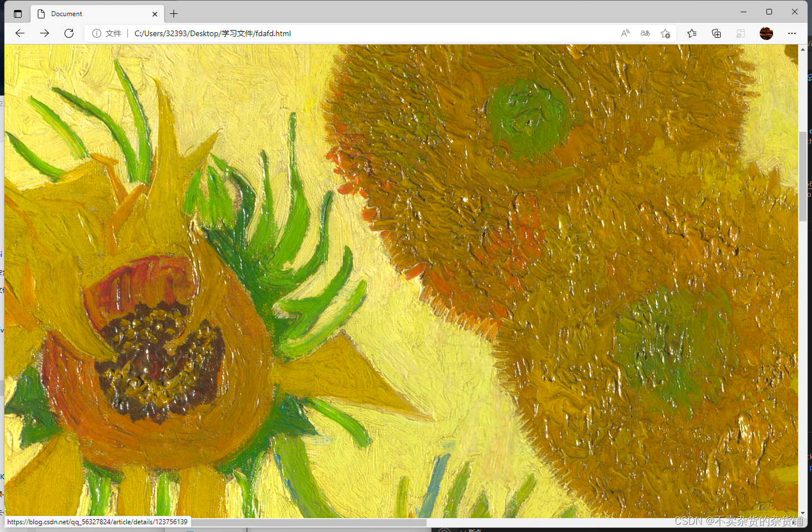Reload the current page
Viewport: 812px width, 532px height.
(69, 33)
